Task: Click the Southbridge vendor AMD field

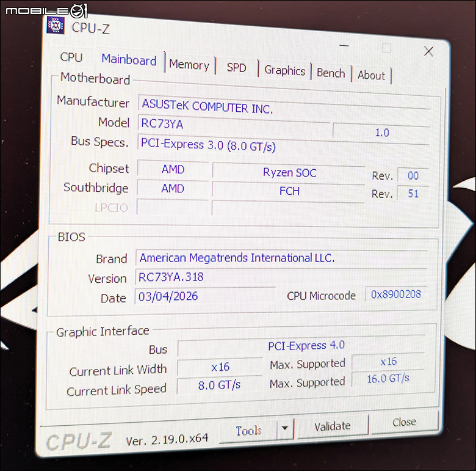Action: pos(173,189)
